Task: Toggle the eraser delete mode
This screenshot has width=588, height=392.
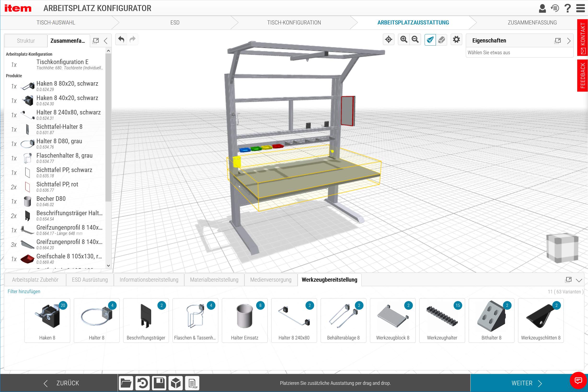Action: 441,40
